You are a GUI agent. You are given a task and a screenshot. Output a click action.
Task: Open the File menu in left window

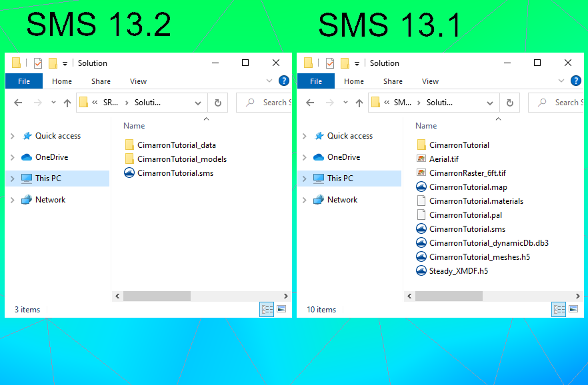pos(23,81)
